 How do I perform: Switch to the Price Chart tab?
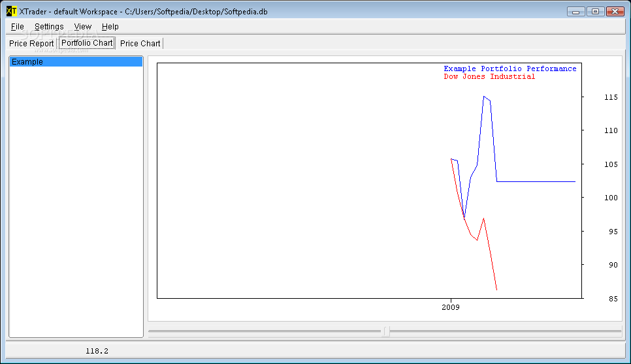tap(140, 44)
